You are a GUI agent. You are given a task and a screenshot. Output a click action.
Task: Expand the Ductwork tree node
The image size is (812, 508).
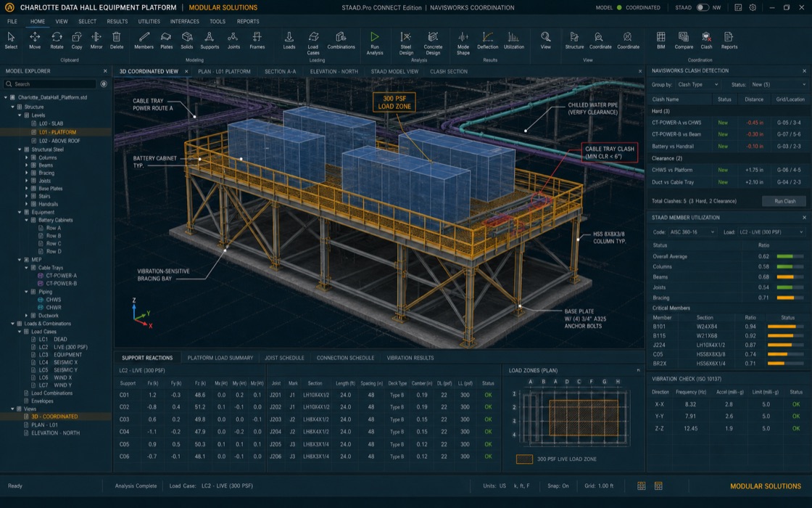click(x=26, y=315)
